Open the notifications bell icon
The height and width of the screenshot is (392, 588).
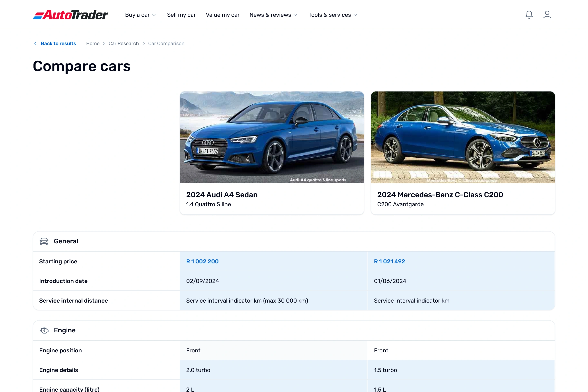coord(529,15)
